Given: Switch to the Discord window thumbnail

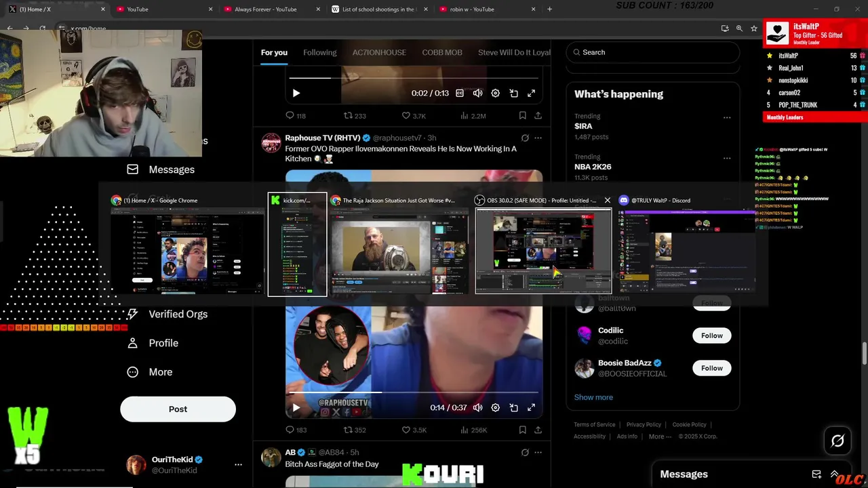Looking at the screenshot, I should [x=687, y=250].
